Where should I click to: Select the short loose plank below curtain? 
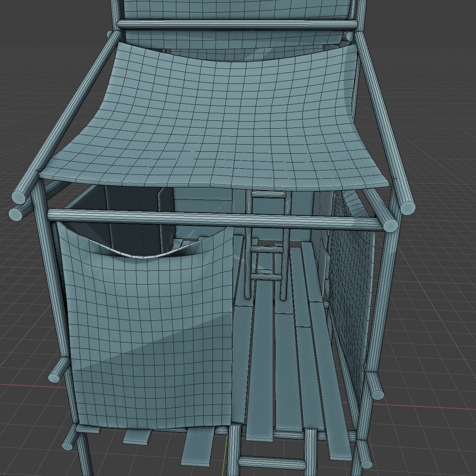[x=138, y=436]
